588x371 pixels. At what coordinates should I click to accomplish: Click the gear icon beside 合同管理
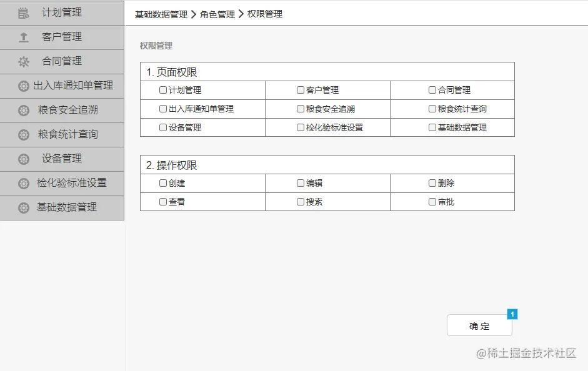click(24, 61)
